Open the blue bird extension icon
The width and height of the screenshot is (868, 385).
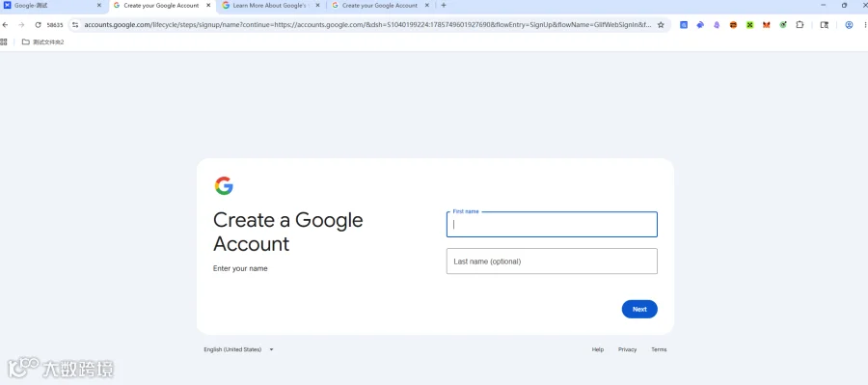[x=700, y=25]
